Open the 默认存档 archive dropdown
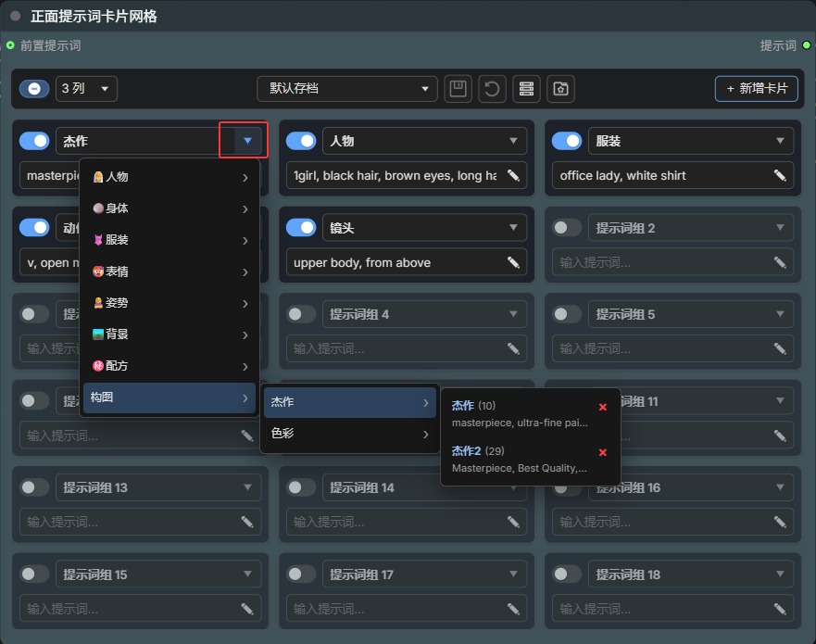Image resolution: width=816 pixels, height=644 pixels. pos(347,89)
